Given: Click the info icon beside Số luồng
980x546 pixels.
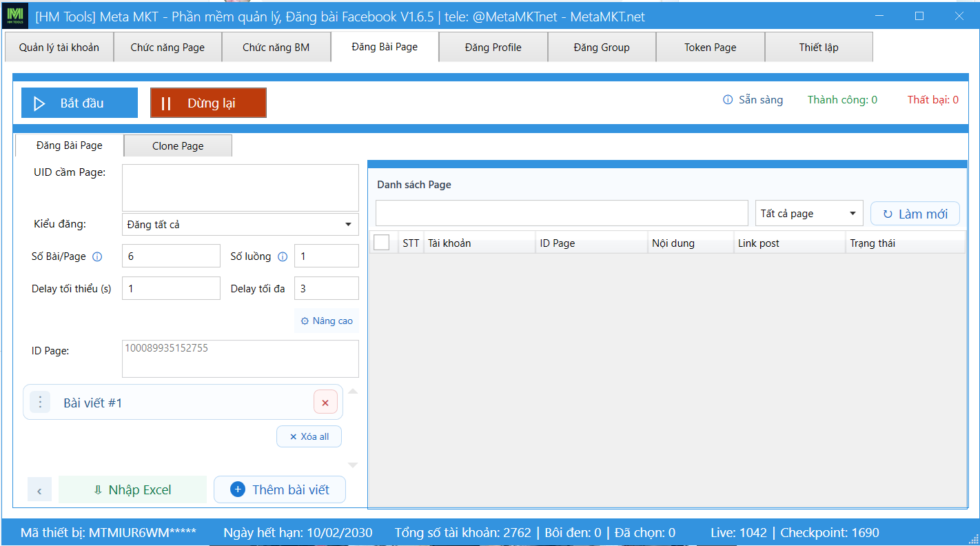Looking at the screenshot, I should coord(283,256).
